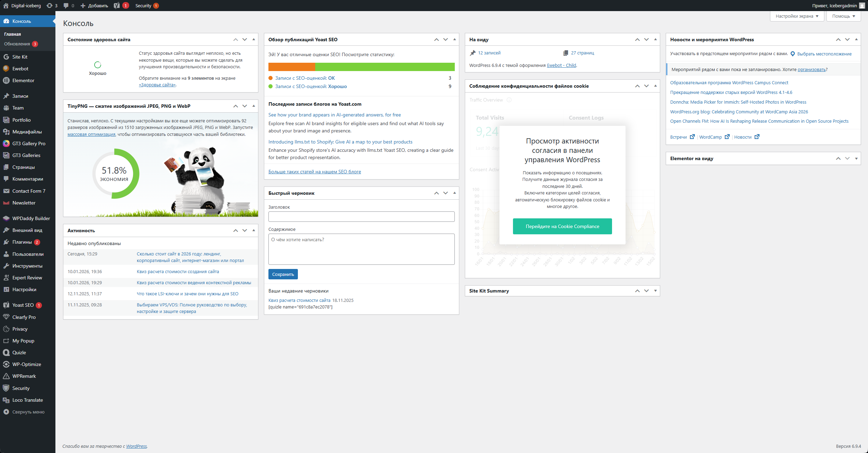Screen dimensions: 868x453
Task: Open the Updates submenu item
Action: point(17,44)
